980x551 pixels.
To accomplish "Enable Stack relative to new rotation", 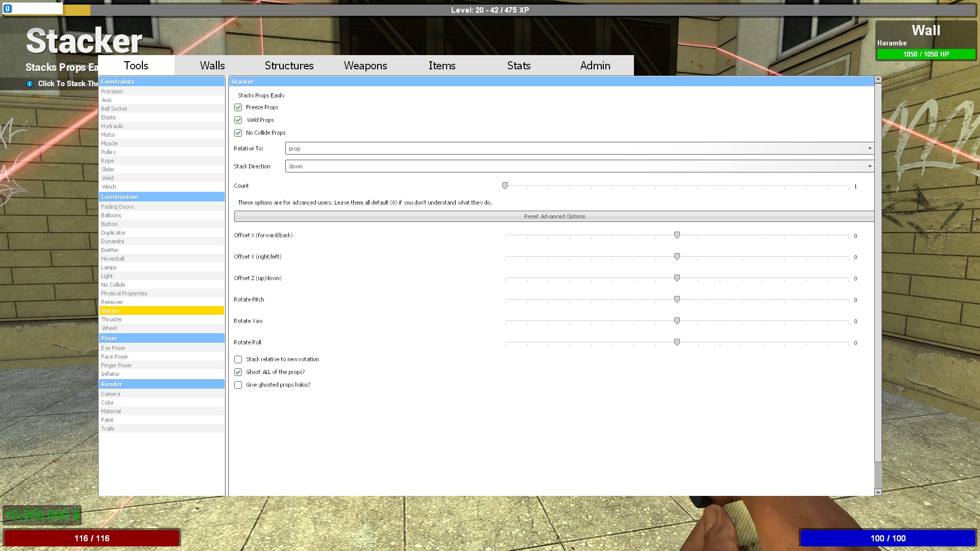I will coord(238,360).
